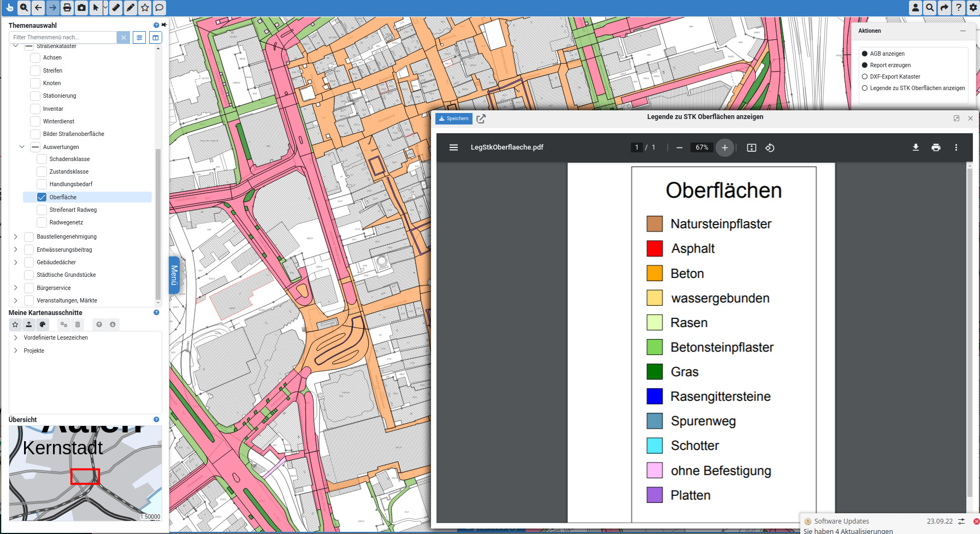Image resolution: width=980 pixels, height=534 pixels.
Task: Select the pencil drawing tool
Action: tap(130, 8)
